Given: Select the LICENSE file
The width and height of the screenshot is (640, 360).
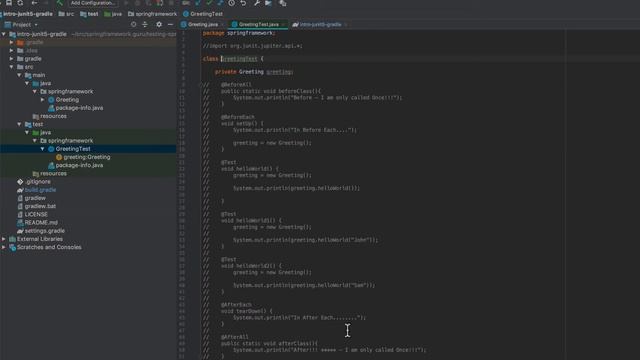Looking at the screenshot, I should pyautogui.click(x=36, y=214).
